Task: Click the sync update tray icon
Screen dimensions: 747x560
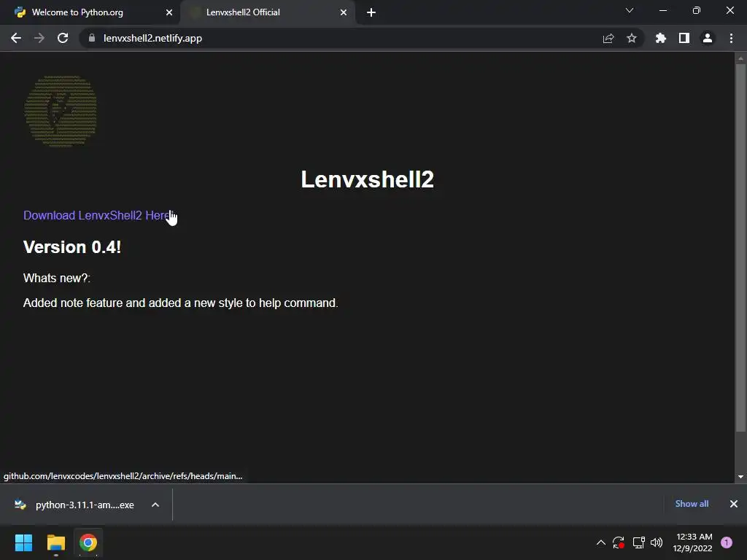Action: click(619, 542)
